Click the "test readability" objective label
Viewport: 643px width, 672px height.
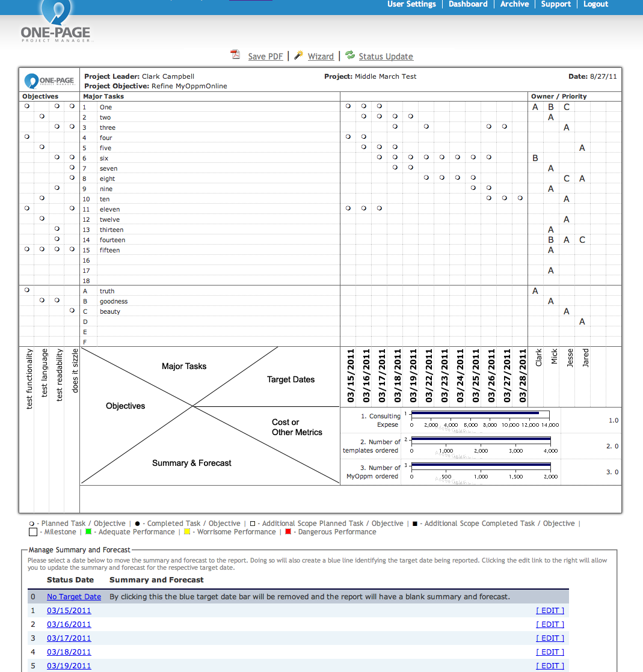click(x=60, y=375)
